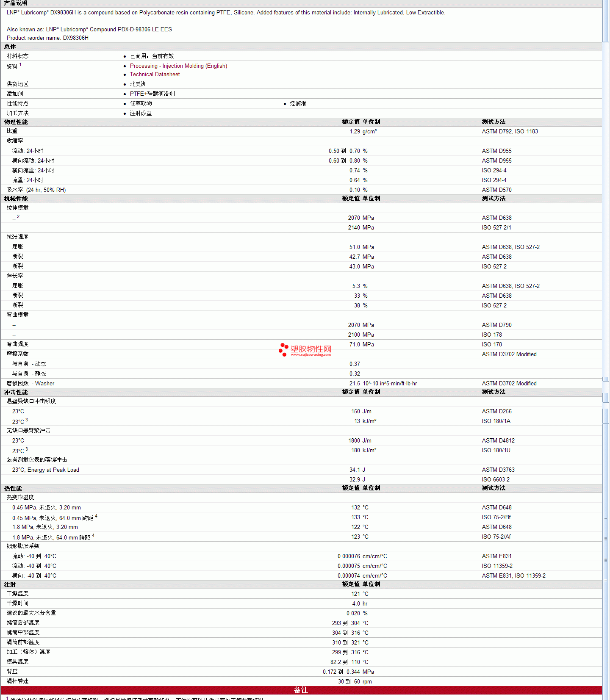Screen dimensions: 610x700
Task: Click the "拉伸模量" row label
Action: point(18,208)
